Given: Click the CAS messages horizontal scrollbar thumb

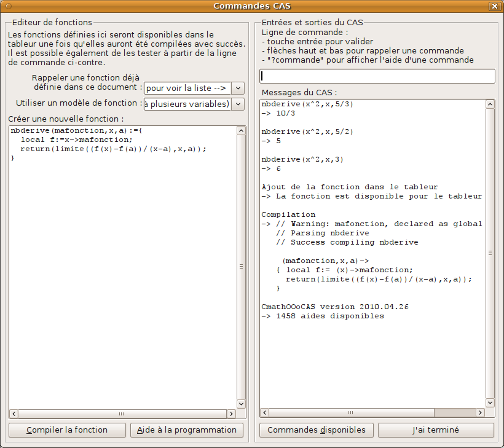Looking at the screenshot, I should 352,412.
